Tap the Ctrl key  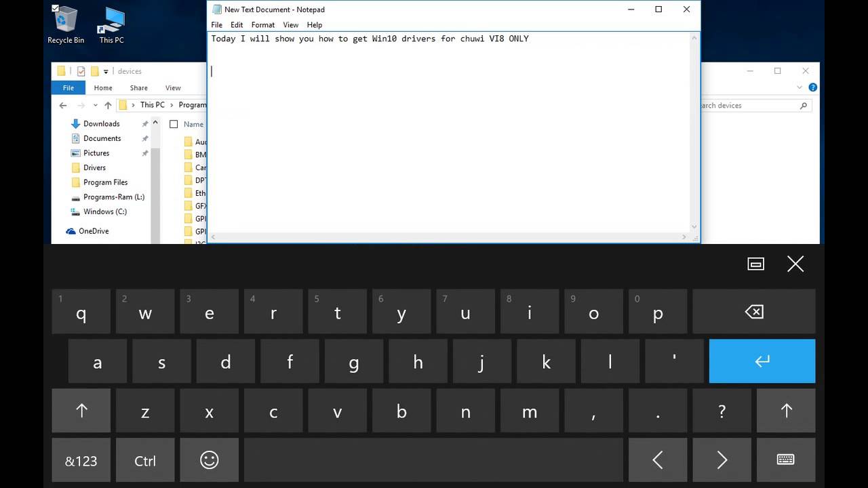(145, 460)
